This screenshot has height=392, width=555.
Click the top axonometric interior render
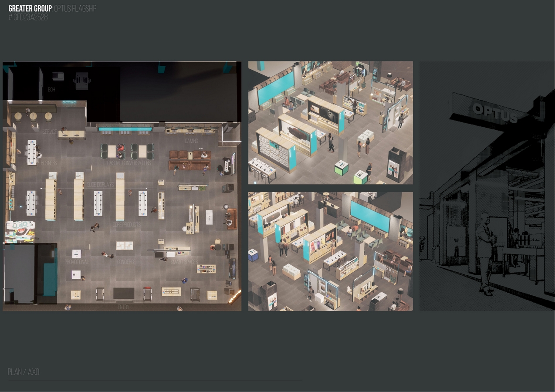[x=330, y=122]
